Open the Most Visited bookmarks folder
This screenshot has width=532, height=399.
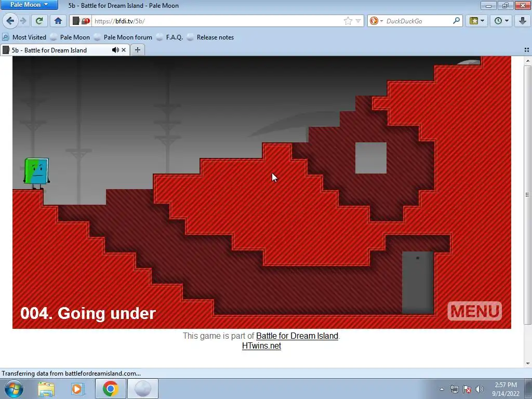pyautogui.click(x=24, y=37)
